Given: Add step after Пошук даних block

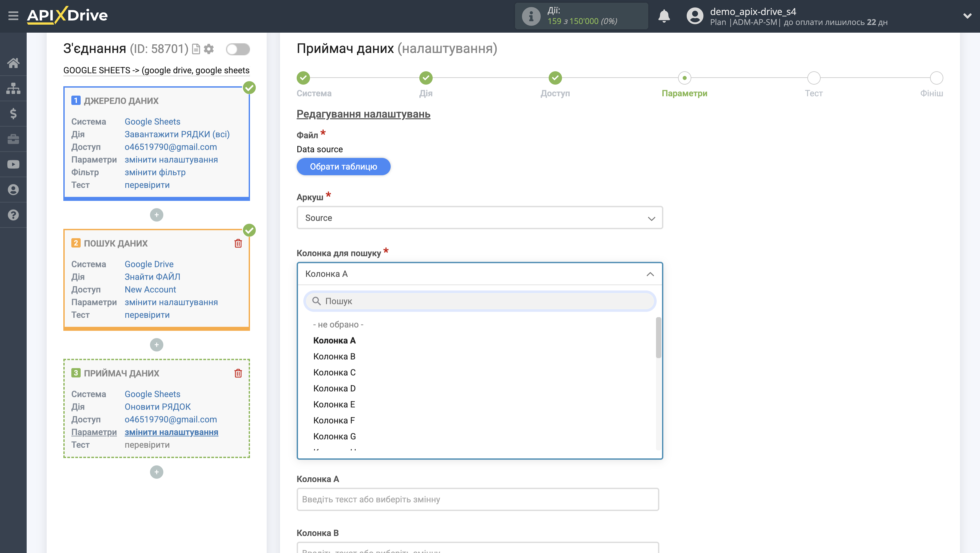Looking at the screenshot, I should pyautogui.click(x=156, y=344).
